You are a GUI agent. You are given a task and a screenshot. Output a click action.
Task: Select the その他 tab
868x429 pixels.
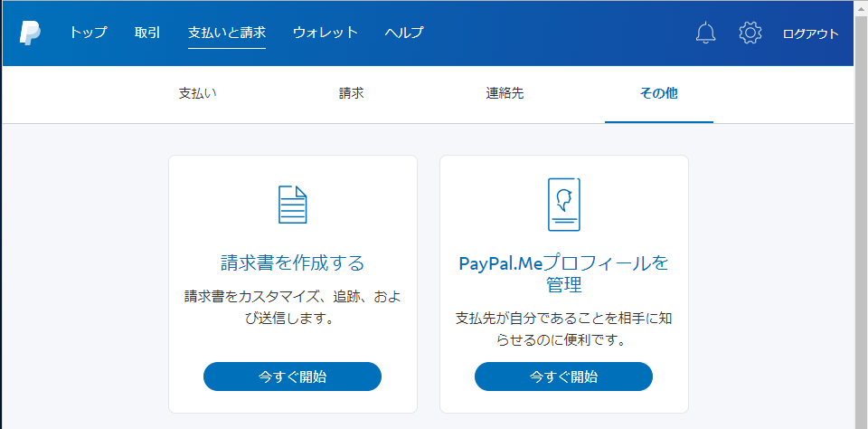coord(659,93)
